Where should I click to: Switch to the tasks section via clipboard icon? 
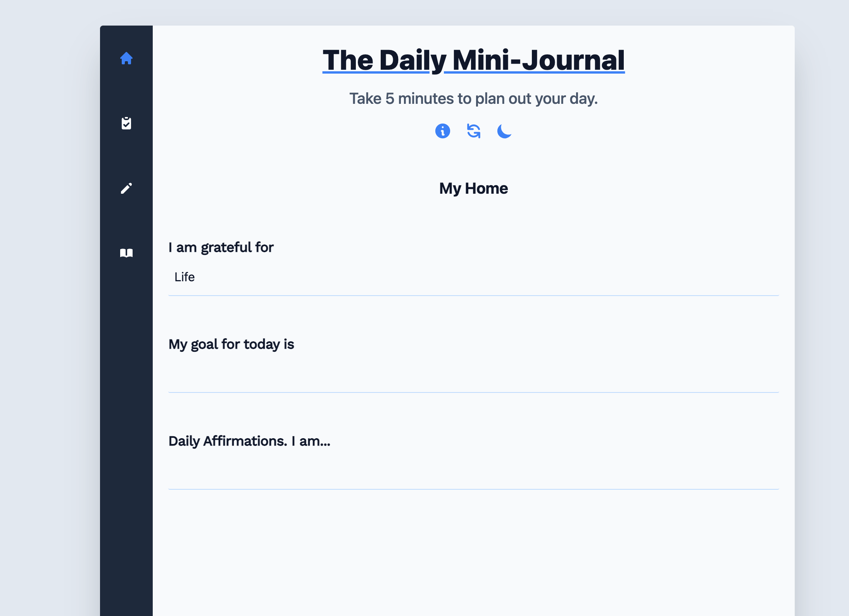coord(126,123)
